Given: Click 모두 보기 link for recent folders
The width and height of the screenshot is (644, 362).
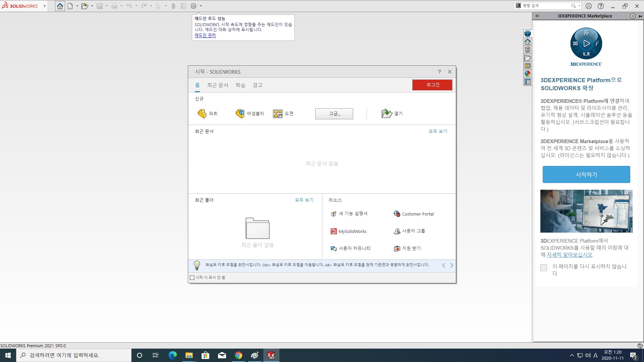Looking at the screenshot, I should pyautogui.click(x=304, y=200).
